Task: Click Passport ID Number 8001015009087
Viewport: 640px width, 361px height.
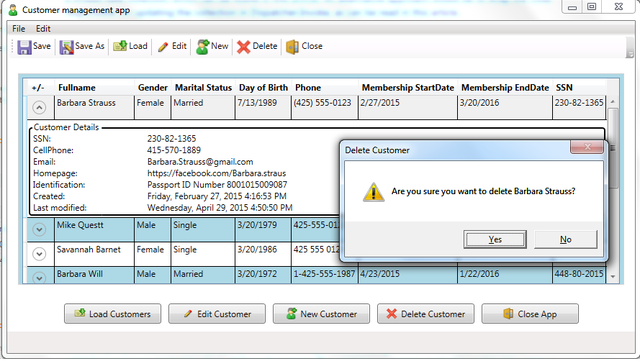Action: 217,185
